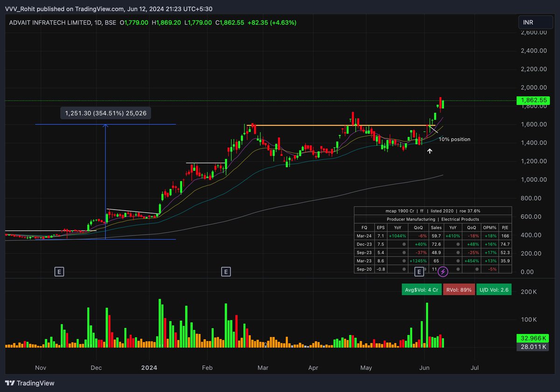
Task: Click the 2024 label on the time axis
Action: click(x=150, y=368)
